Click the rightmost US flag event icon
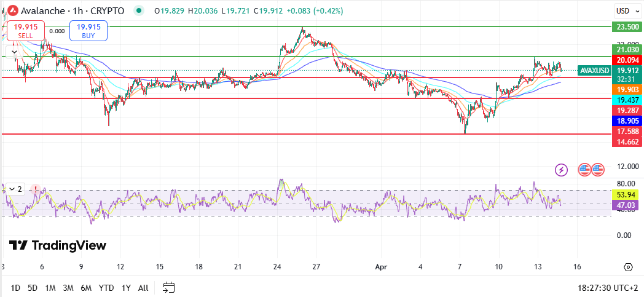Viewport: 644px width, 297px height. point(598,169)
